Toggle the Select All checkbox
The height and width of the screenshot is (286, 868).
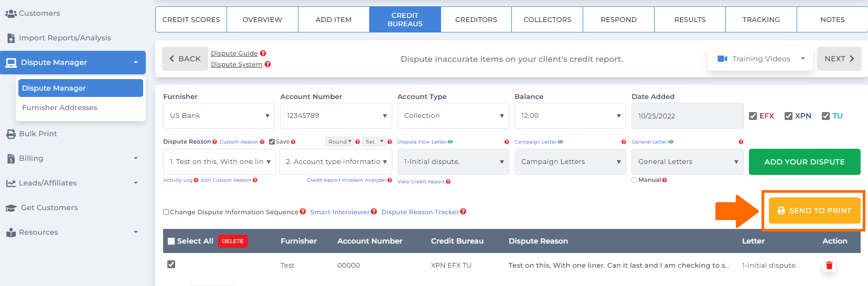click(171, 241)
